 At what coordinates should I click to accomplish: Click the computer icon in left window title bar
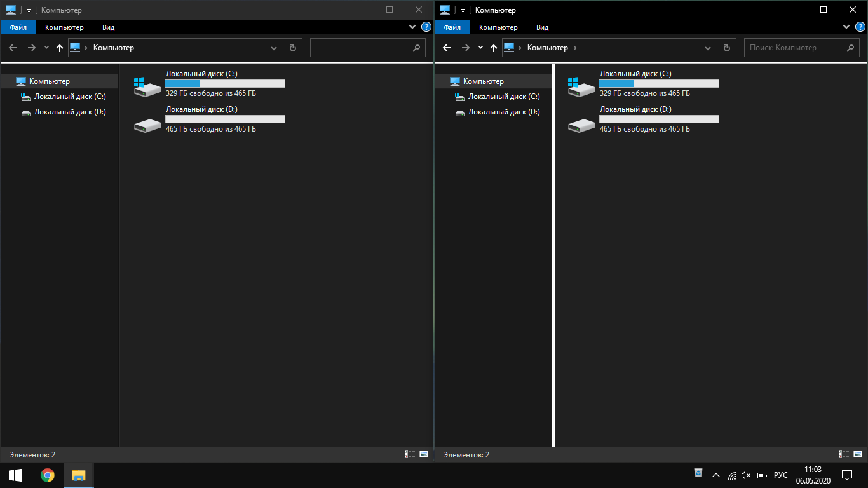(x=11, y=10)
